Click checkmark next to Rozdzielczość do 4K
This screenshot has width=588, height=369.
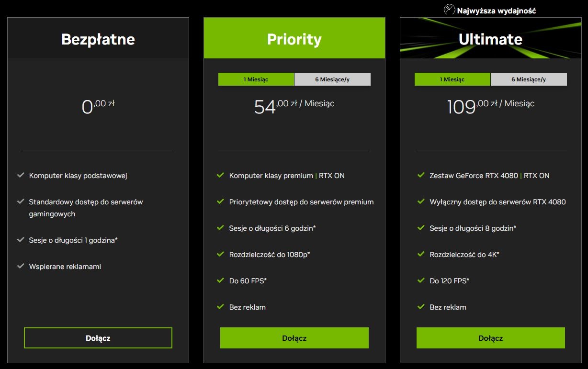[x=421, y=254]
